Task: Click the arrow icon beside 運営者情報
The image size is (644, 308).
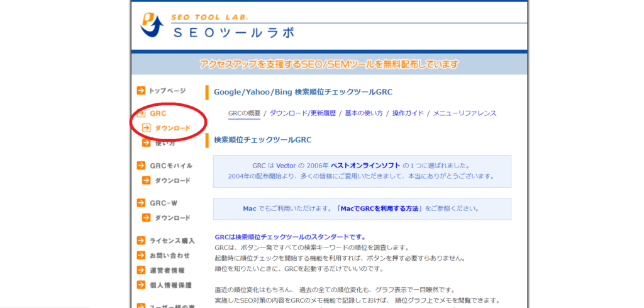Action: pyautogui.click(x=141, y=270)
